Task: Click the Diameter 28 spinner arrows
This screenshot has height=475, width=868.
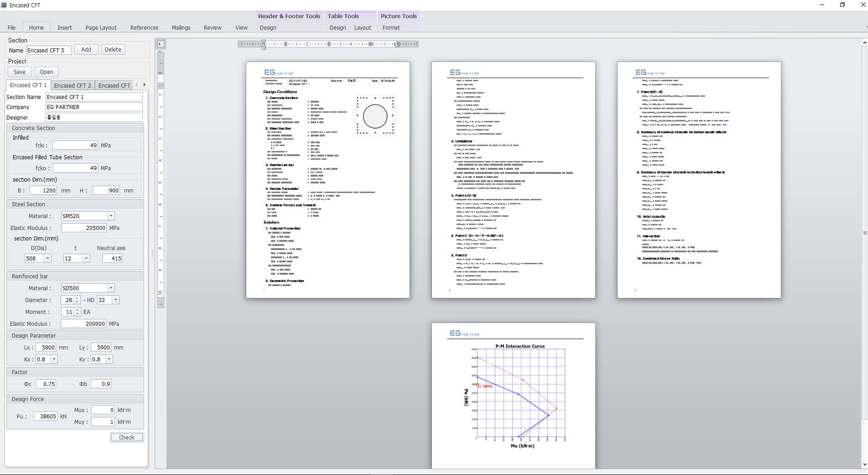Action: click(77, 300)
